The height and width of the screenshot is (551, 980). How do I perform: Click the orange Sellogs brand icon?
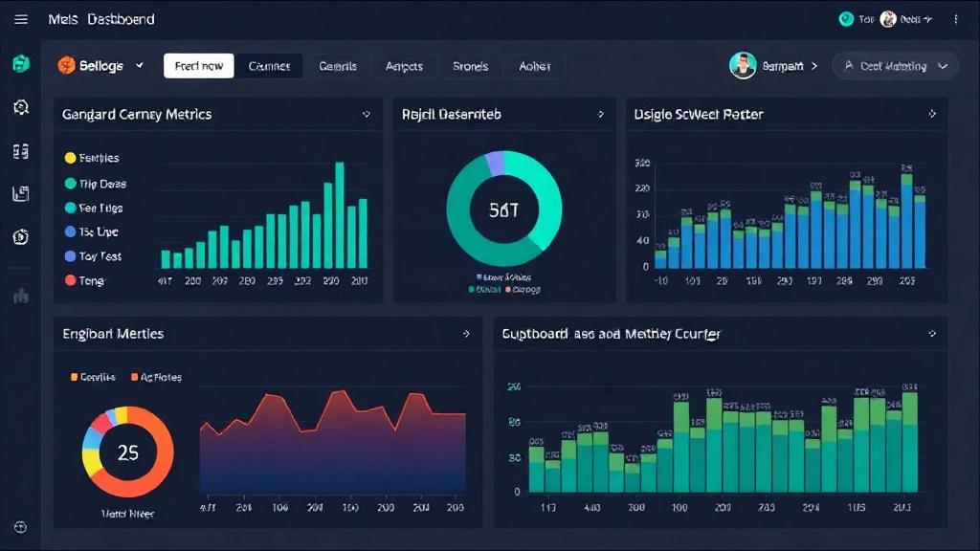66,65
